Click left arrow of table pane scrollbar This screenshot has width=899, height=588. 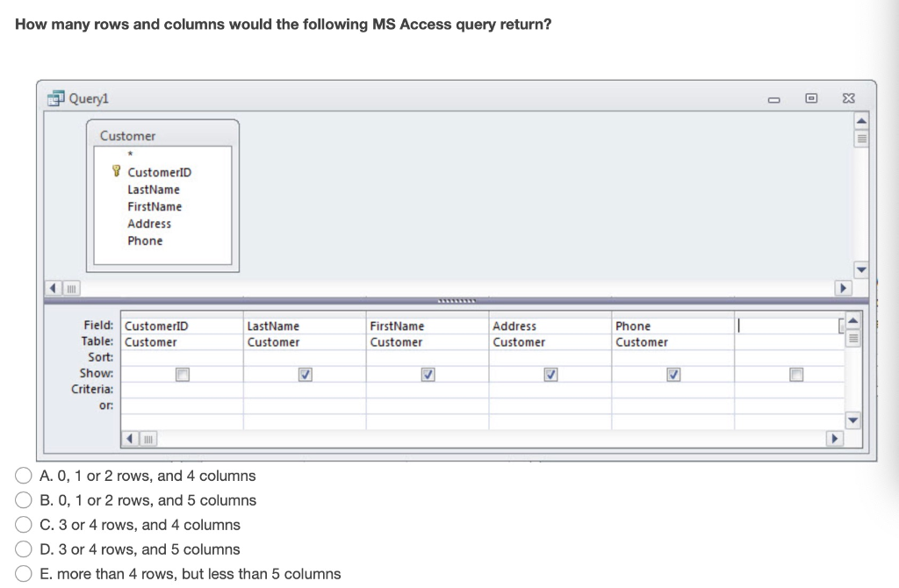[53, 288]
